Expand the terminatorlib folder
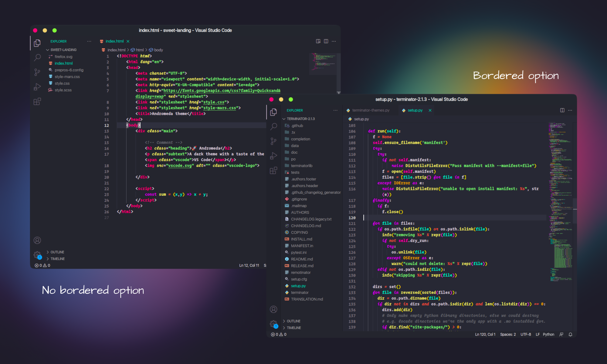607x364 pixels. [301, 166]
